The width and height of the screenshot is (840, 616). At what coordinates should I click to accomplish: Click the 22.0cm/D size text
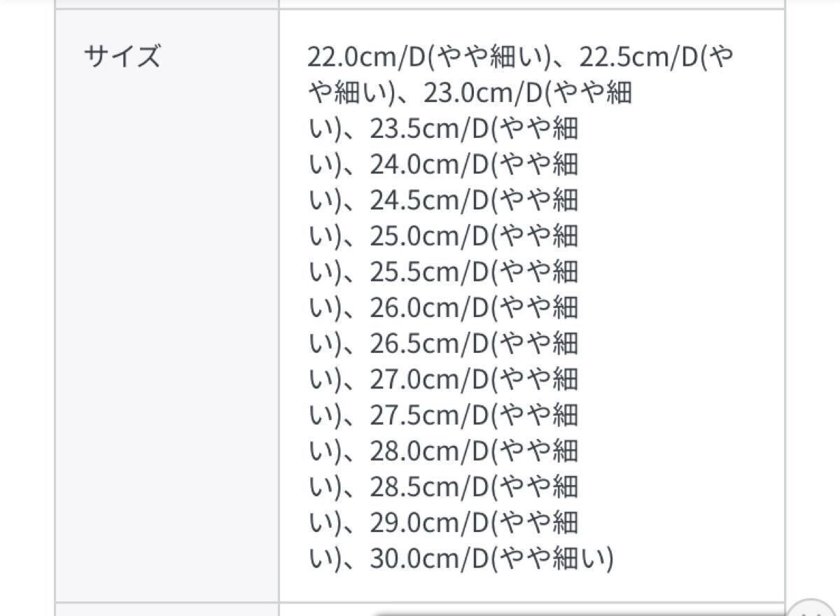(366, 57)
